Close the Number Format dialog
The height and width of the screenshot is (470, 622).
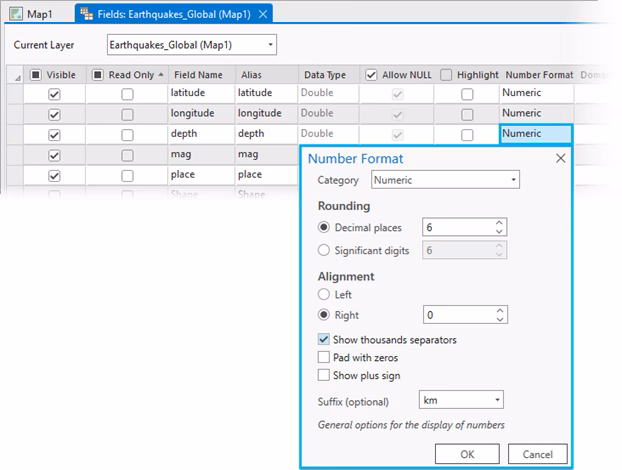click(561, 159)
